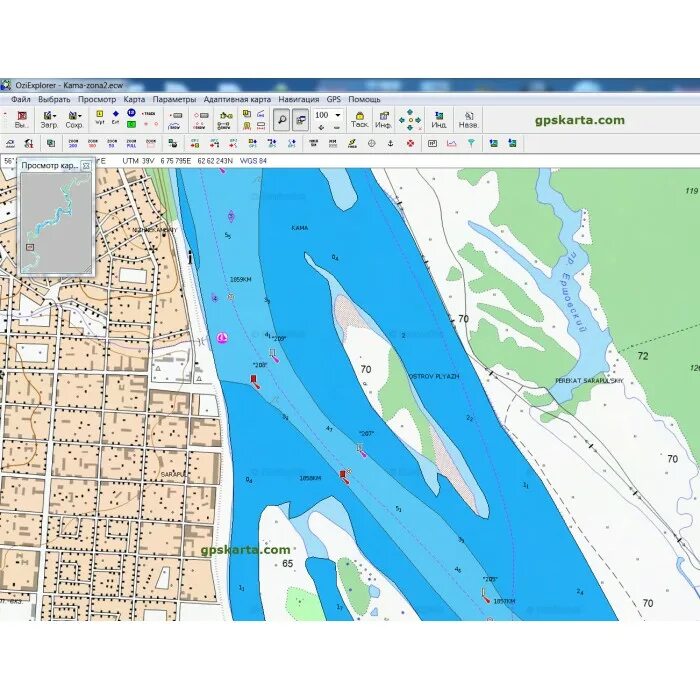Open the Файл menu
The width and height of the screenshot is (700, 700).
click(x=21, y=99)
